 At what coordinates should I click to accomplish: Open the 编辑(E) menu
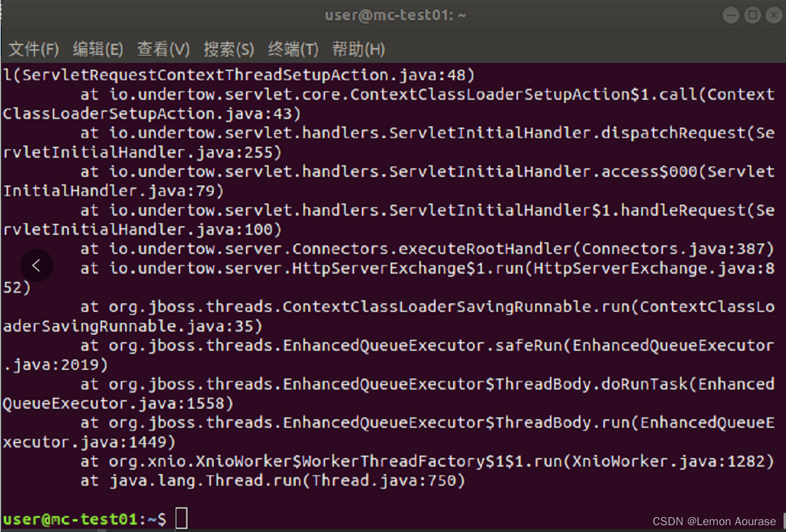click(97, 49)
